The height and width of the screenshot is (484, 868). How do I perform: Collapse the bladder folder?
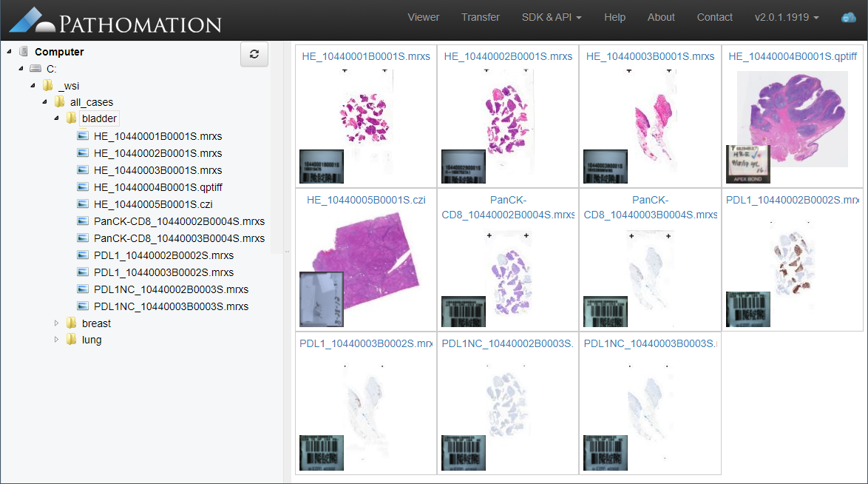(56, 118)
